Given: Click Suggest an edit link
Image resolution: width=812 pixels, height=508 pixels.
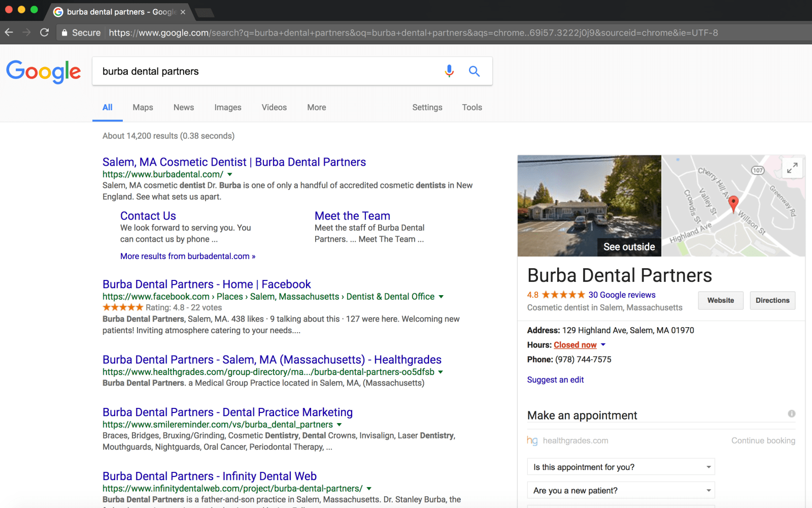Looking at the screenshot, I should coord(555,379).
